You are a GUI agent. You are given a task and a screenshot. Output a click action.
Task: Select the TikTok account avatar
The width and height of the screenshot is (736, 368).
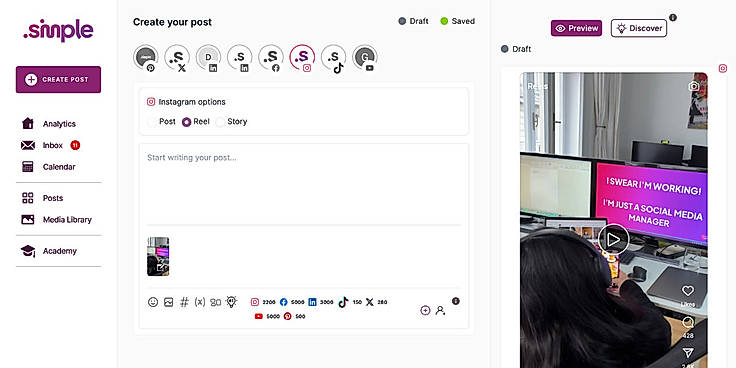click(333, 58)
